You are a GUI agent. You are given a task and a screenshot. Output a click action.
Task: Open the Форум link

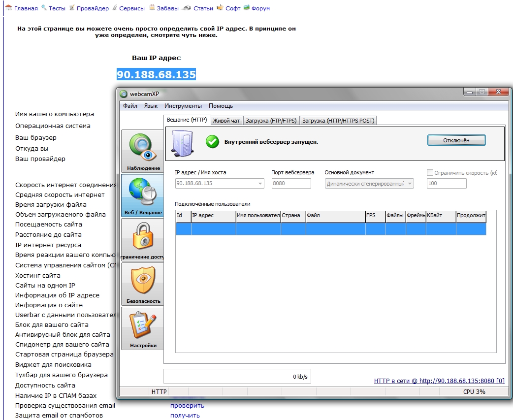[261, 8]
